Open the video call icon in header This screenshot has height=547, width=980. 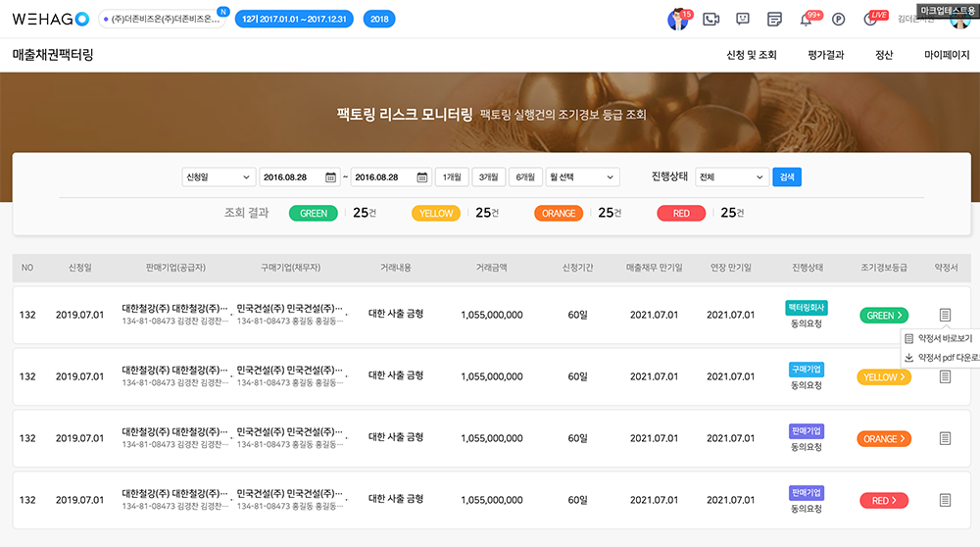[711, 19]
